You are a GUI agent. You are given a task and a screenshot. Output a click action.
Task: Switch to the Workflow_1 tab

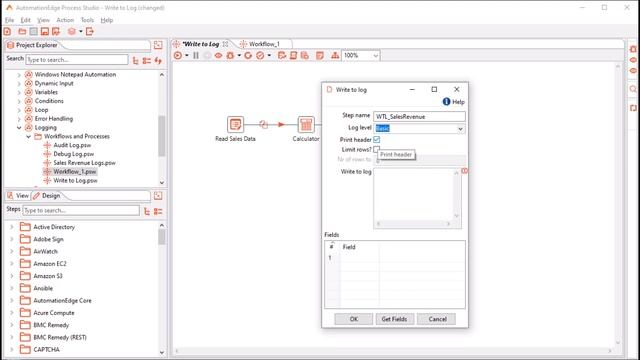coord(264,44)
